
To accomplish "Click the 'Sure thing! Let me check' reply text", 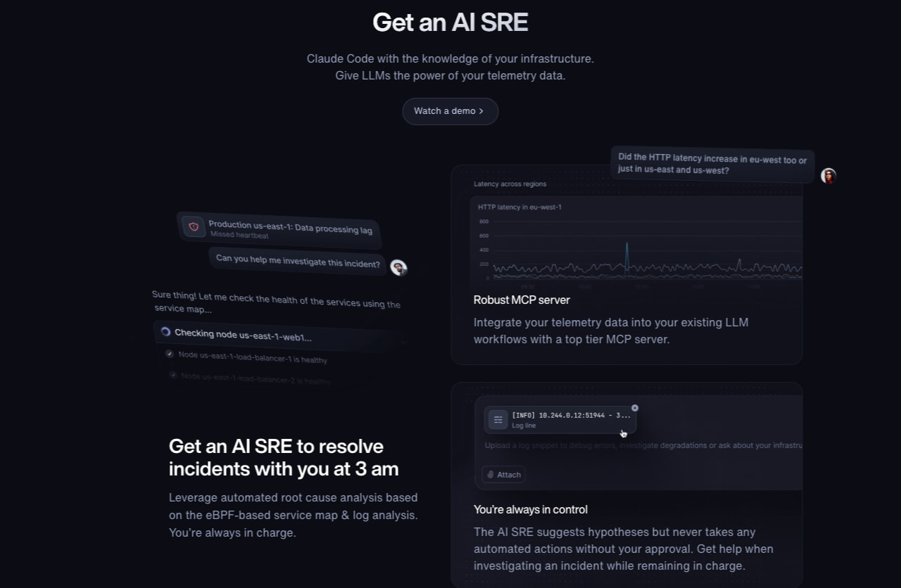I will click(276, 302).
